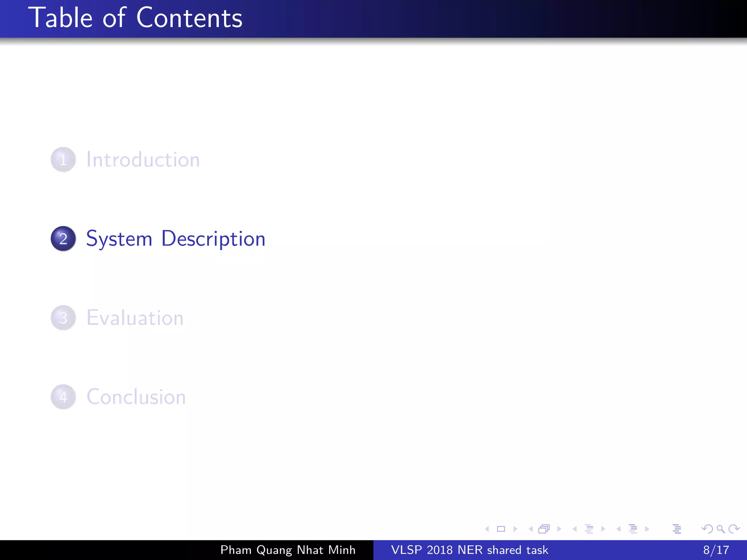Jump to previous section with left arrow

pos(619,529)
